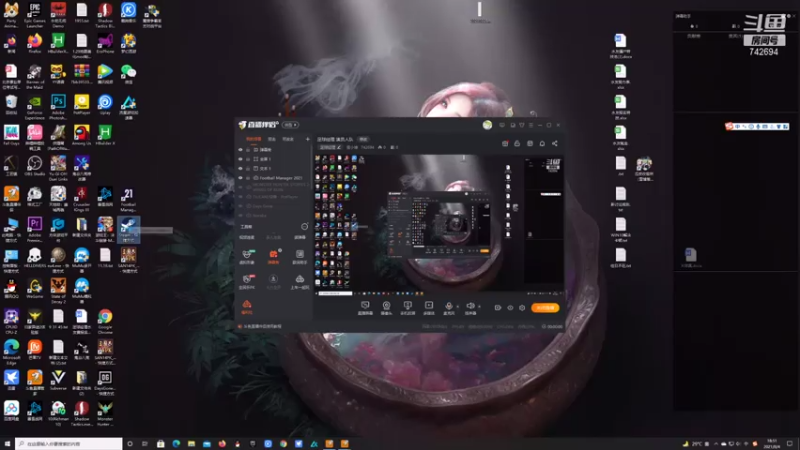Open GeForce Experience desktop icon
800x450 pixels.
point(35,107)
